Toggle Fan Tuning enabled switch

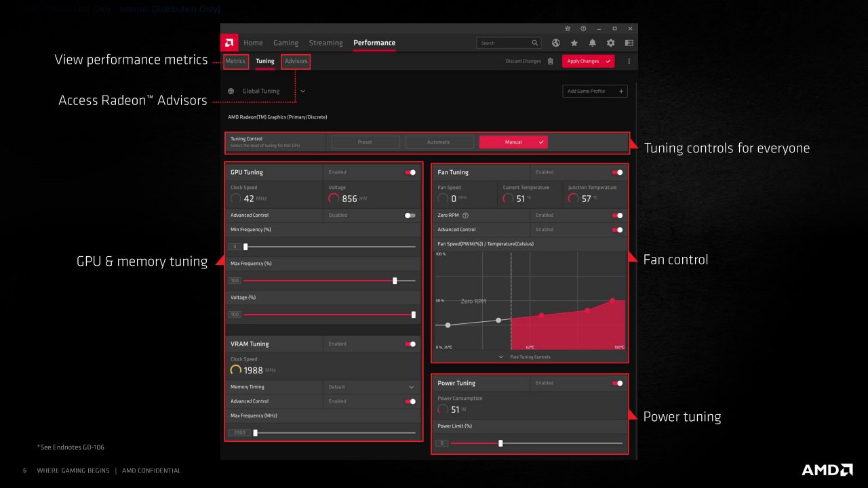click(x=617, y=172)
